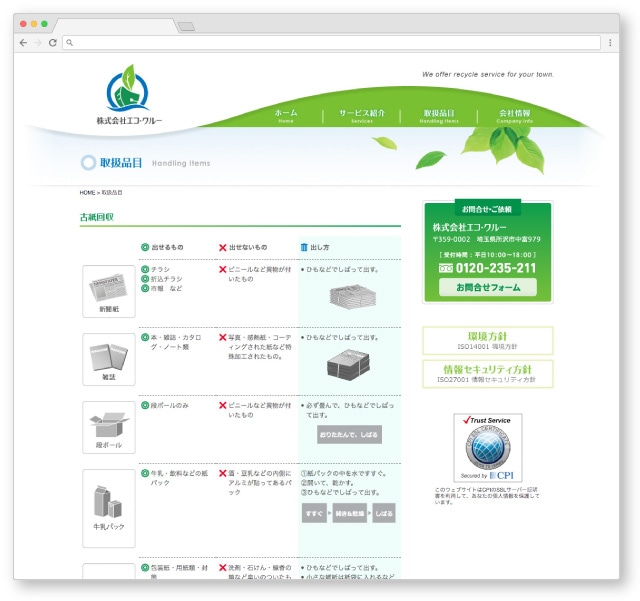Click the red X icon in the 雑誌 row
640x601 pixels.
(x=222, y=337)
